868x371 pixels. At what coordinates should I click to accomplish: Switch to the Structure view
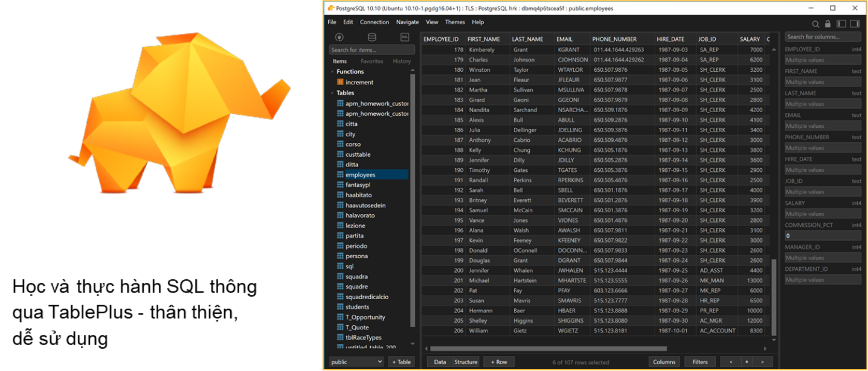click(x=466, y=362)
